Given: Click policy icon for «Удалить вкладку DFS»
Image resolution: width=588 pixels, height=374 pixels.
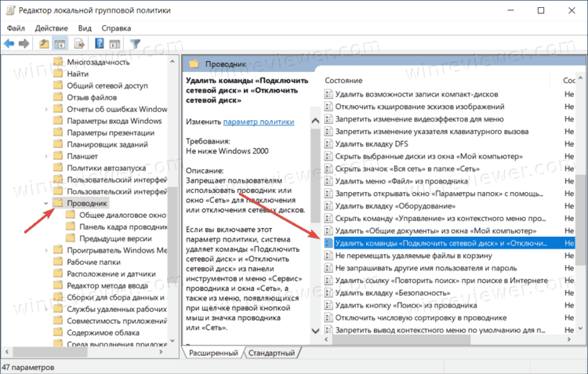Looking at the screenshot, I should click(x=328, y=143).
